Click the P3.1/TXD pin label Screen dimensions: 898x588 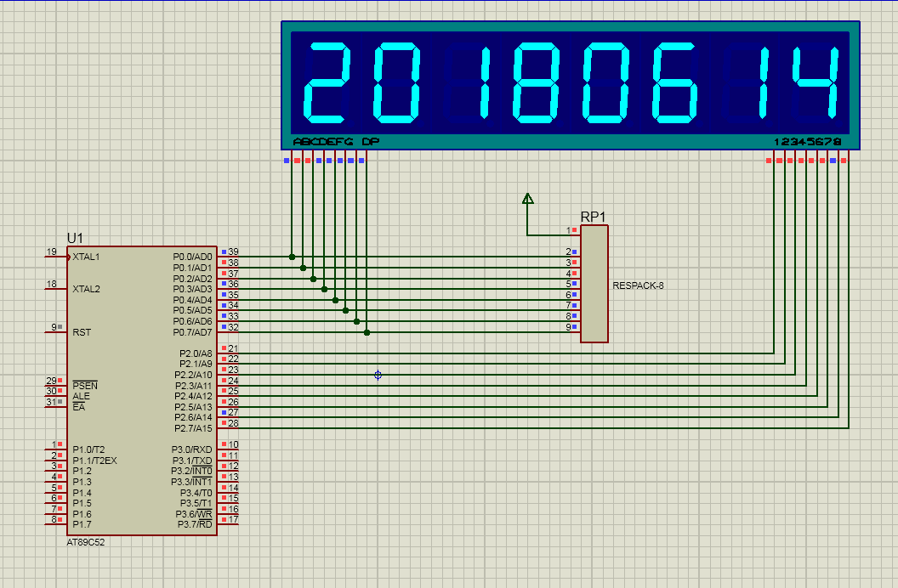point(192,461)
